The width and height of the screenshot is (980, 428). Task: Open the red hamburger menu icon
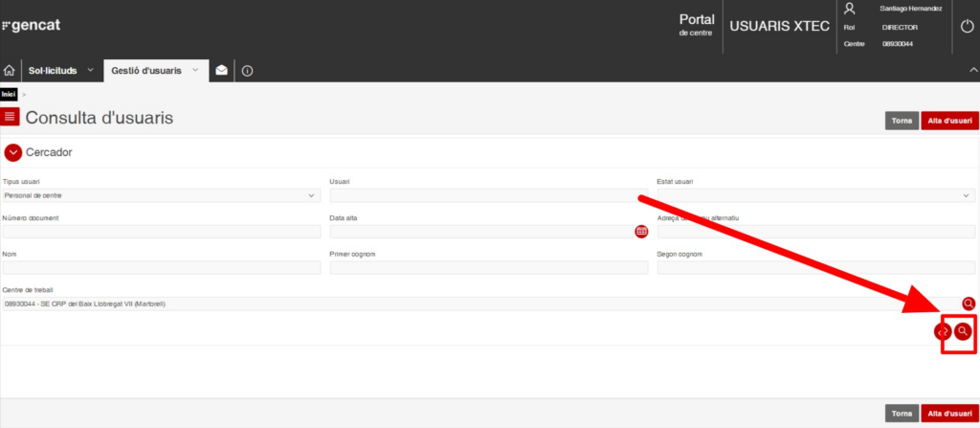pyautogui.click(x=11, y=117)
